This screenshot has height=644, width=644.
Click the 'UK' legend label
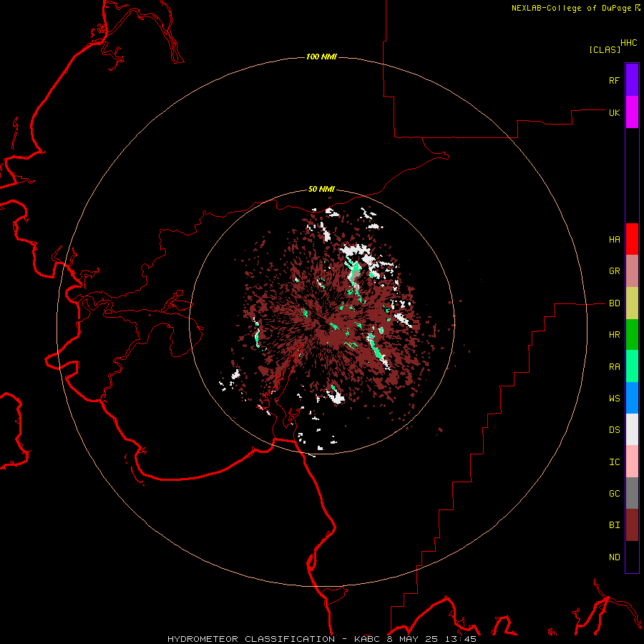[x=614, y=113]
